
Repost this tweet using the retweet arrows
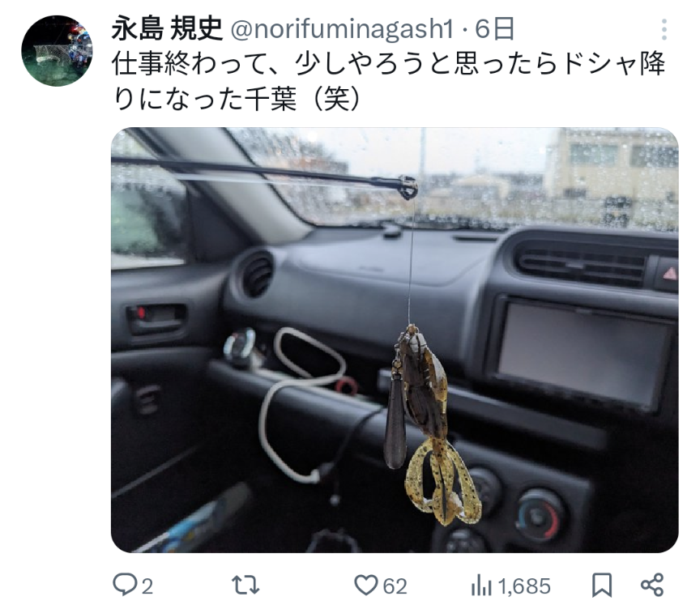point(245,585)
